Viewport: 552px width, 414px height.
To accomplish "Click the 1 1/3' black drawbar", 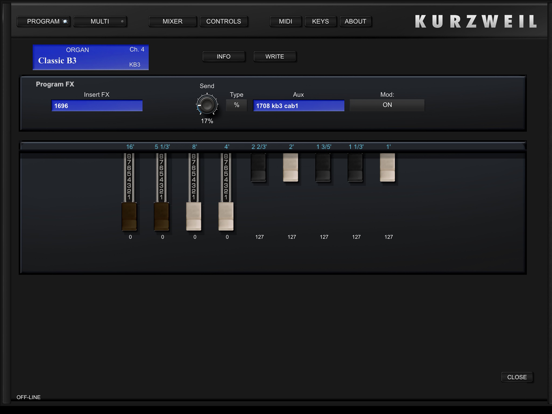I will pyautogui.click(x=355, y=168).
